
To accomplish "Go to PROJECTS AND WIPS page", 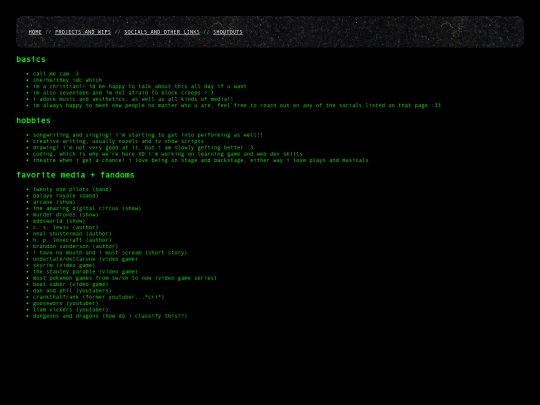I will [x=83, y=32].
